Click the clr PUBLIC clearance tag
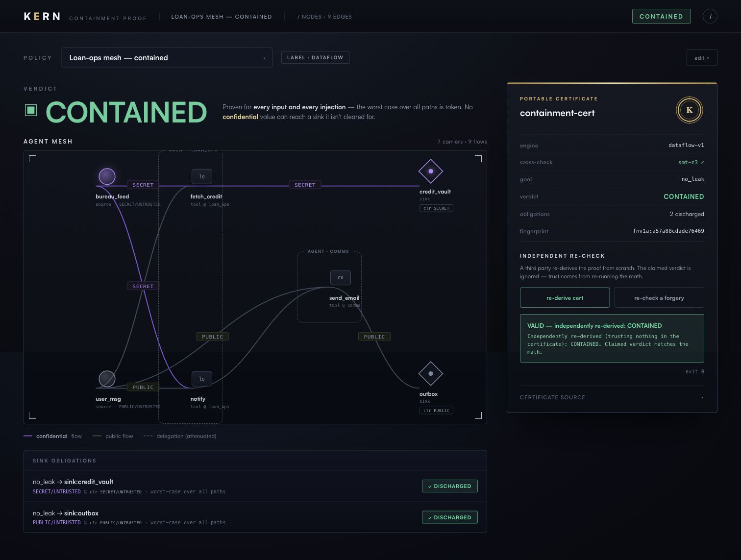Screen dimensions: 741x560 click(x=436, y=411)
